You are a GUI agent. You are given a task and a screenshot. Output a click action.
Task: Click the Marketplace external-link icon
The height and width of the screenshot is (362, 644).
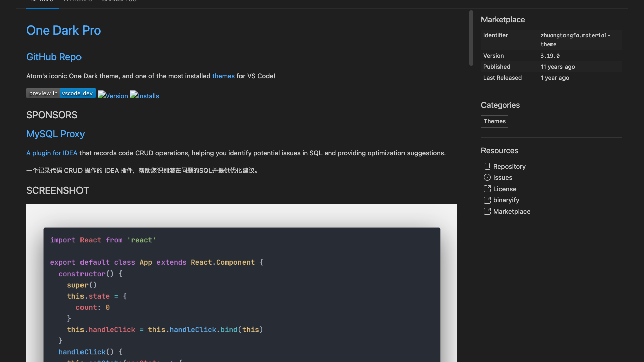click(487, 211)
